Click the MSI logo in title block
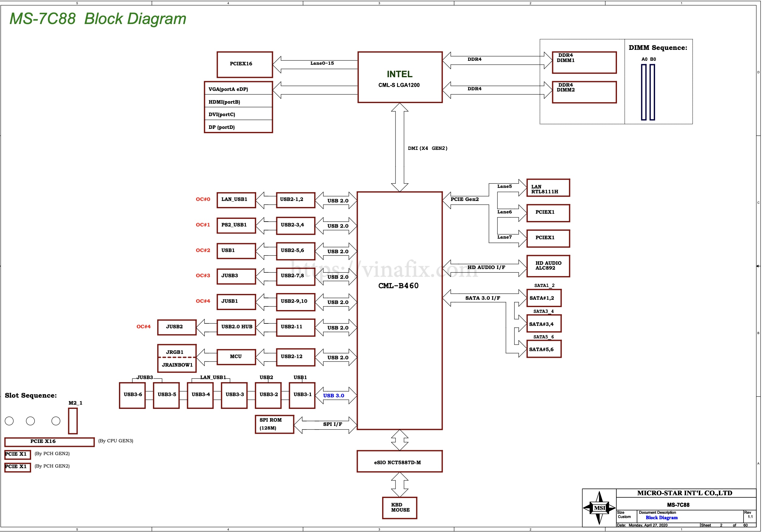 599,508
